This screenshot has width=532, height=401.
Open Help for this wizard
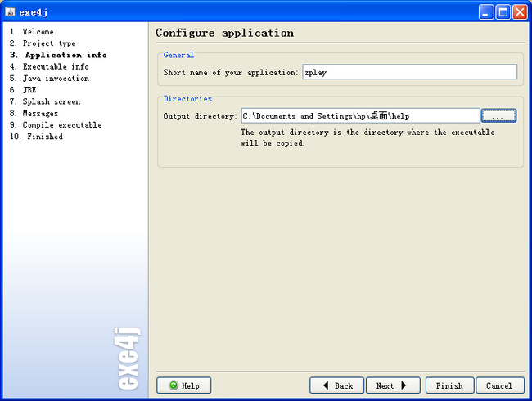[183, 385]
